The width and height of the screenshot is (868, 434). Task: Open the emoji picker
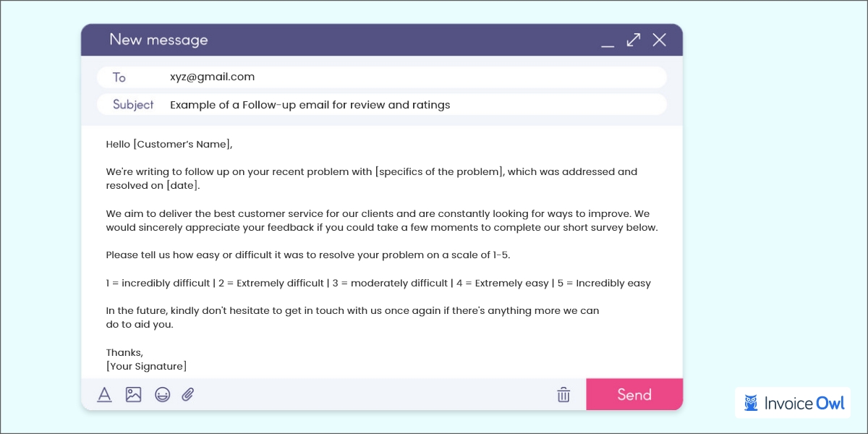pyautogui.click(x=161, y=394)
